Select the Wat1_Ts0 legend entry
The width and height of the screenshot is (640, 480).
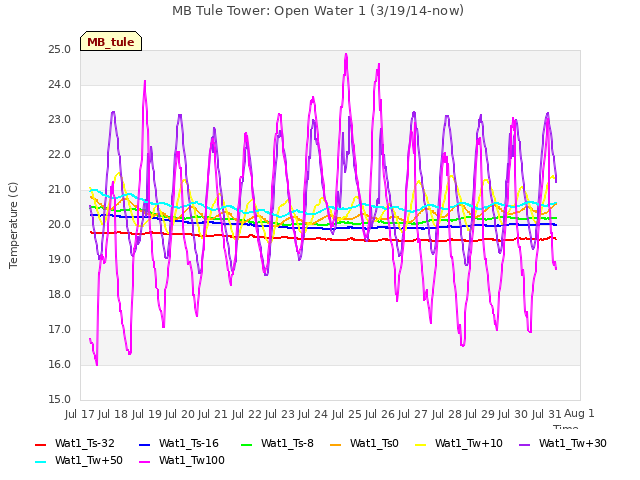364,443
